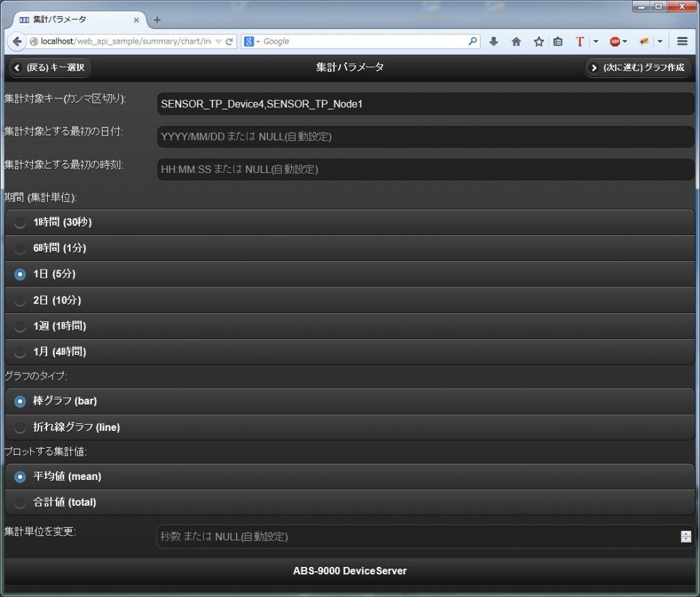The width and height of the screenshot is (700, 597).
Task: Close the 集計パラメータ tab
Action: tap(137, 20)
